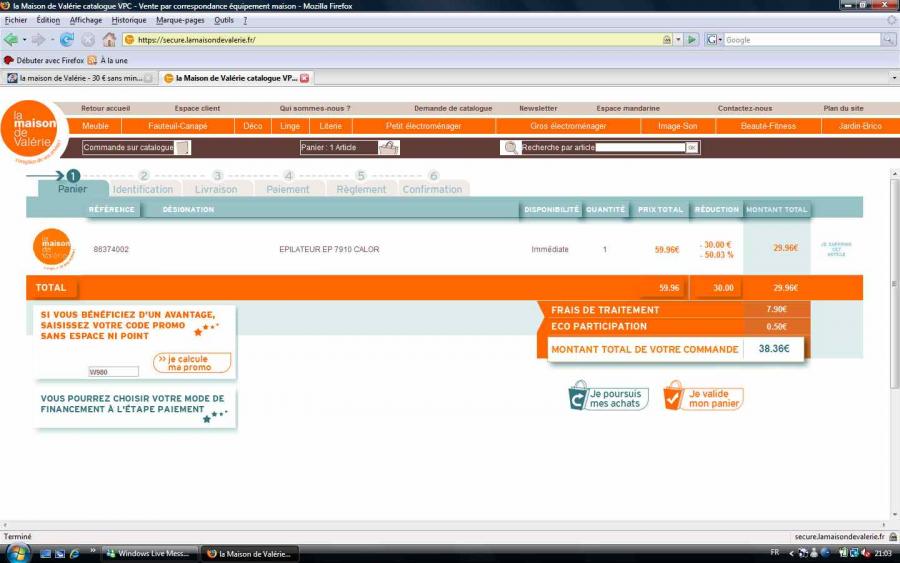Click the Firefox reload page icon
The image size is (900, 563).
(67, 40)
